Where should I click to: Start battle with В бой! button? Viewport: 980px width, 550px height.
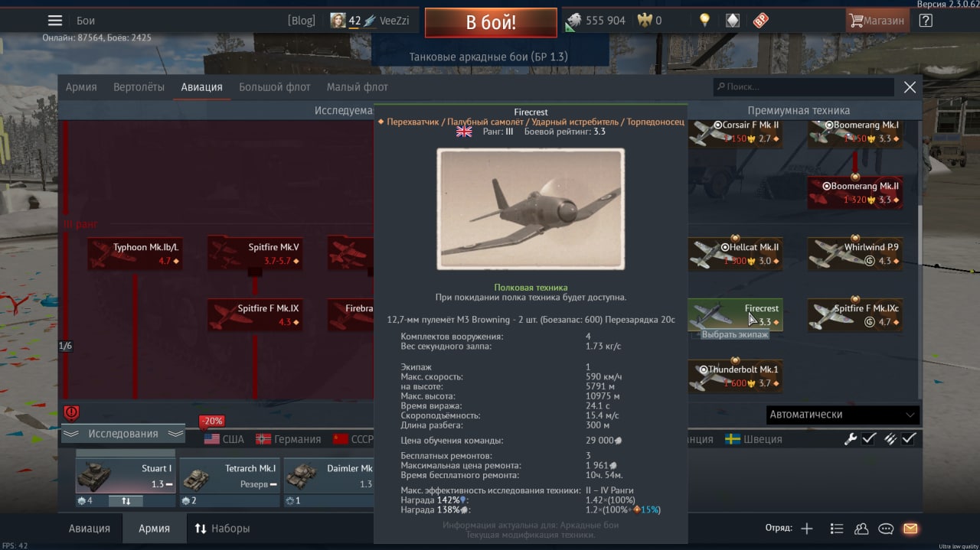click(491, 22)
